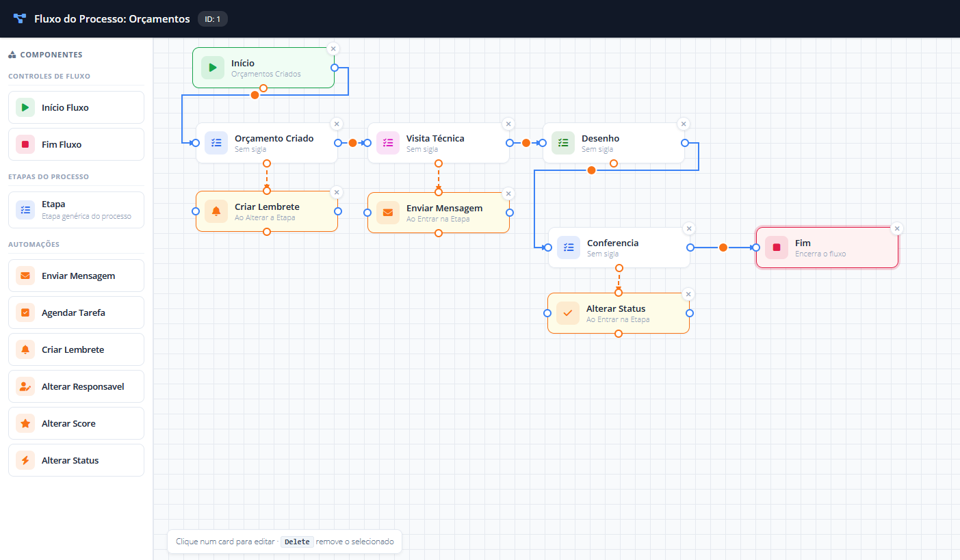The height and width of the screenshot is (560, 960).
Task: Click the Orçamentos Criados subtitle on Início node
Action: point(265,74)
